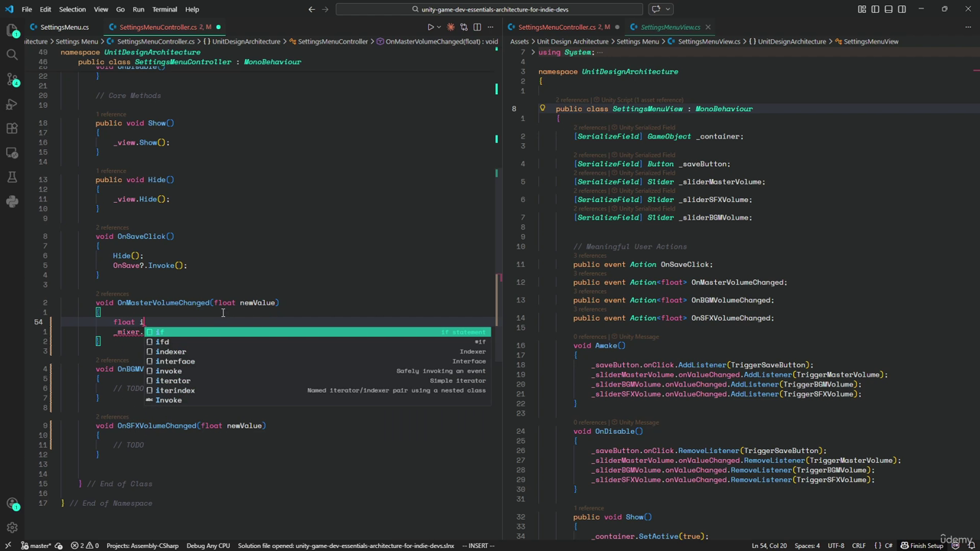Run the file with the play button

click(x=430, y=28)
